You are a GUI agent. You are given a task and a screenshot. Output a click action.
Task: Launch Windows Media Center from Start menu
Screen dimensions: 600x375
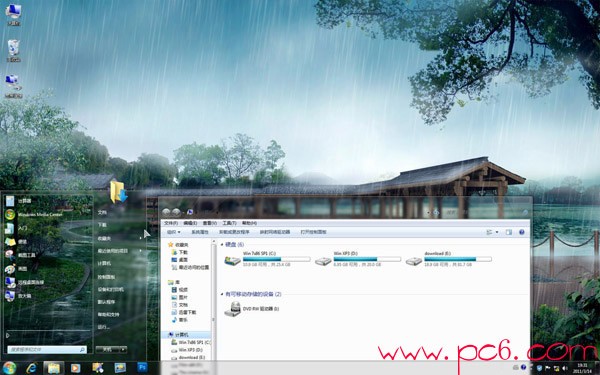tap(40, 215)
